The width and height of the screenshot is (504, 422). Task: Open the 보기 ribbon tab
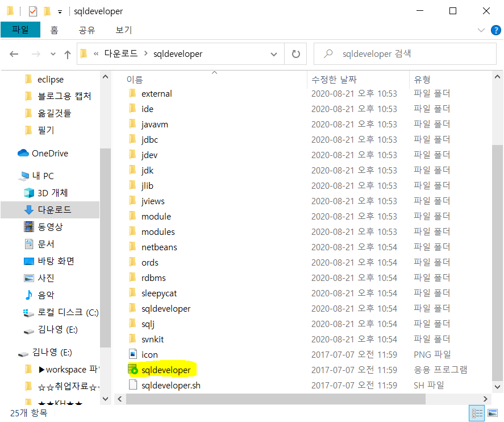(x=124, y=30)
